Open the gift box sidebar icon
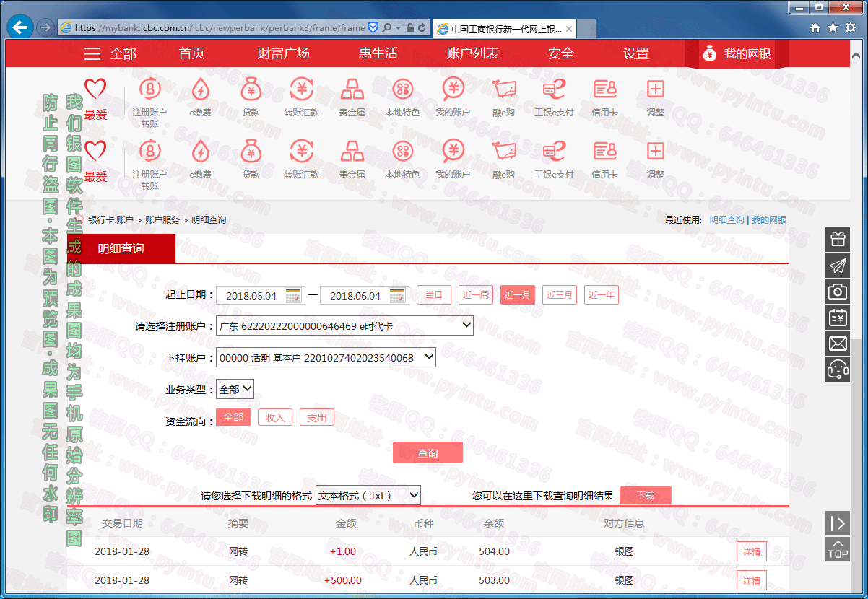The image size is (868, 599). [838, 240]
